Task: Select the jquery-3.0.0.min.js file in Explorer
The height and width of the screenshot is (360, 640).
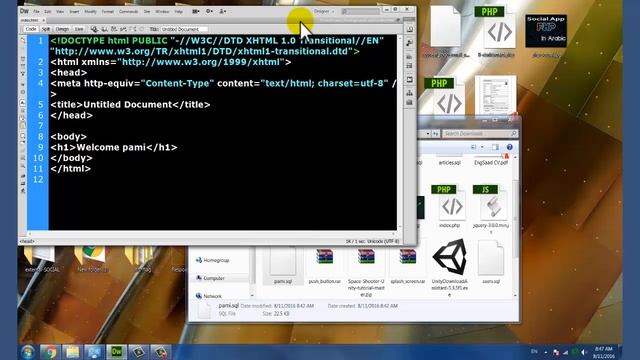Action: [491, 210]
